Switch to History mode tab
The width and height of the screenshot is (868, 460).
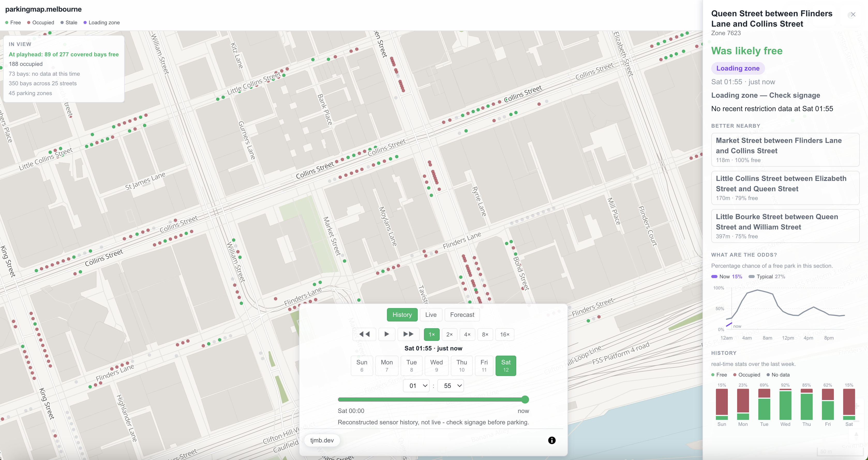pyautogui.click(x=402, y=315)
